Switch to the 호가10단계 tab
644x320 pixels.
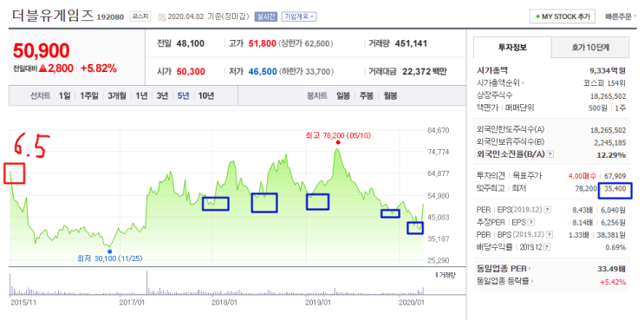[590, 48]
